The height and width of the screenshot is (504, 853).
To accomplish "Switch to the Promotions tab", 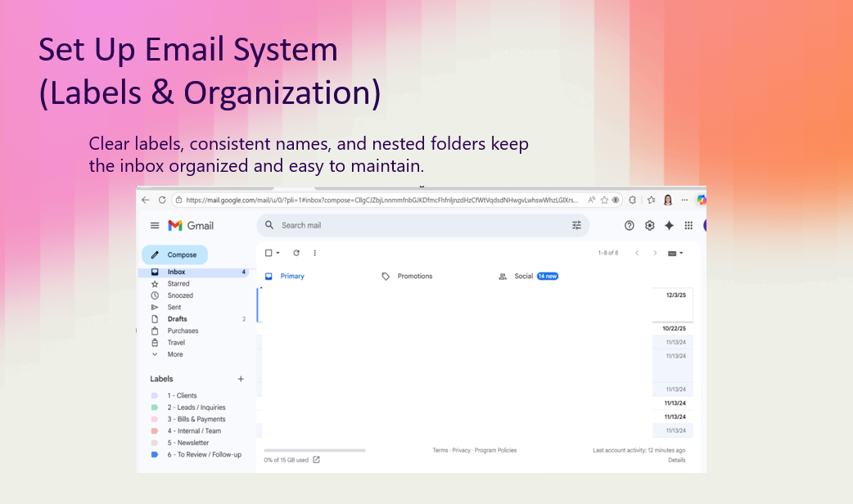I will pyautogui.click(x=407, y=277).
